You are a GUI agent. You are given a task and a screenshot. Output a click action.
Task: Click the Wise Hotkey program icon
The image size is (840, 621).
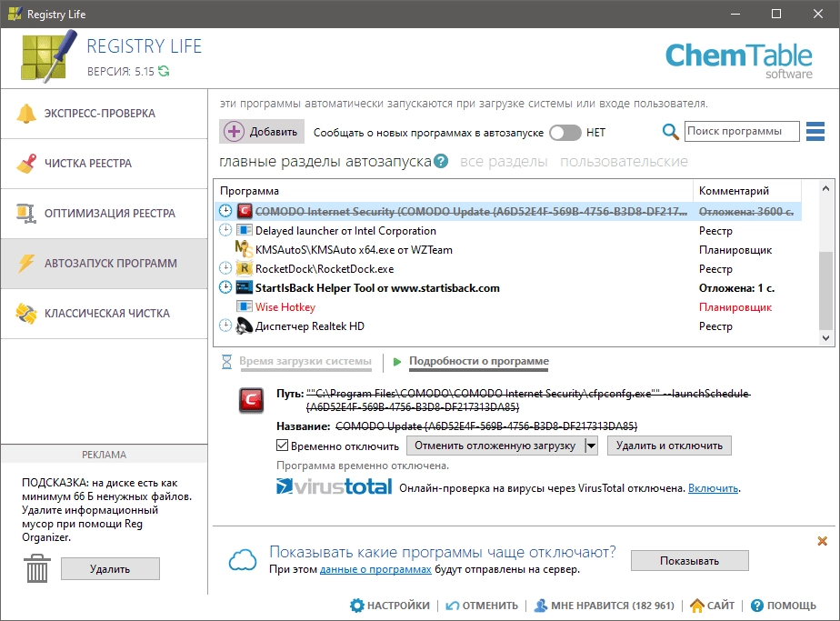pyautogui.click(x=245, y=306)
